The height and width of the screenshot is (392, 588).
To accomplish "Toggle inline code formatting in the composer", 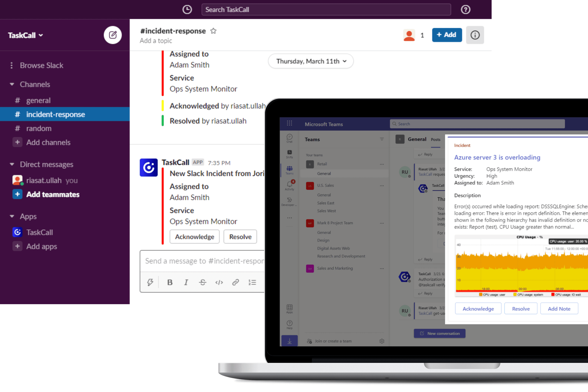I will [x=219, y=282].
